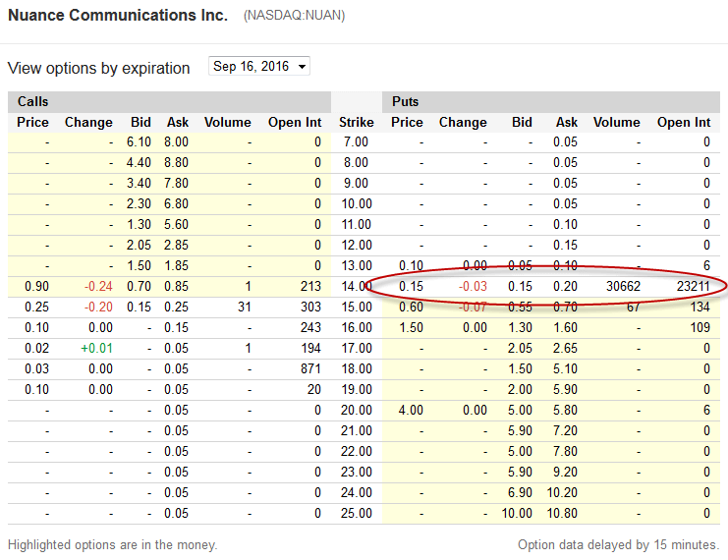Select the 14.00 strike price cell
The width and height of the screenshot is (728, 560).
356,286
